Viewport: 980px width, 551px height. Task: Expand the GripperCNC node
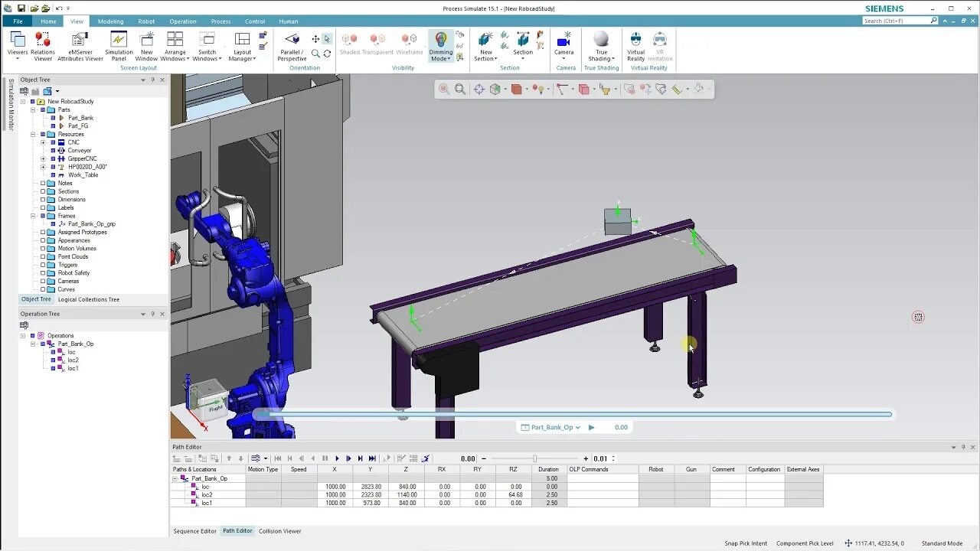[x=43, y=158]
